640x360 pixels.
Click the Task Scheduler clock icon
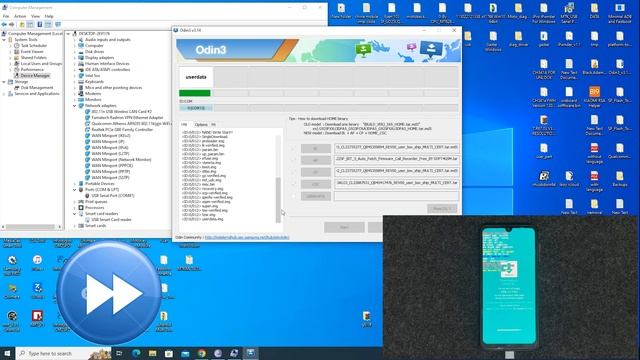pyautogui.click(x=17, y=46)
